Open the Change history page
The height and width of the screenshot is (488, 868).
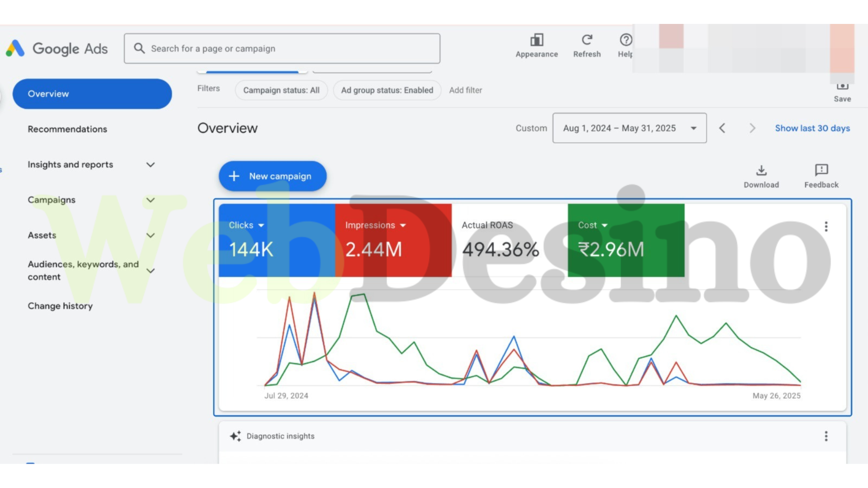coord(60,306)
